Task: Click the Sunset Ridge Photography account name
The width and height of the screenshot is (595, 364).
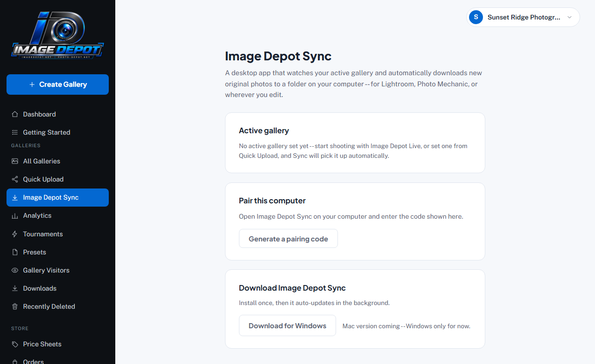Action: click(x=524, y=17)
